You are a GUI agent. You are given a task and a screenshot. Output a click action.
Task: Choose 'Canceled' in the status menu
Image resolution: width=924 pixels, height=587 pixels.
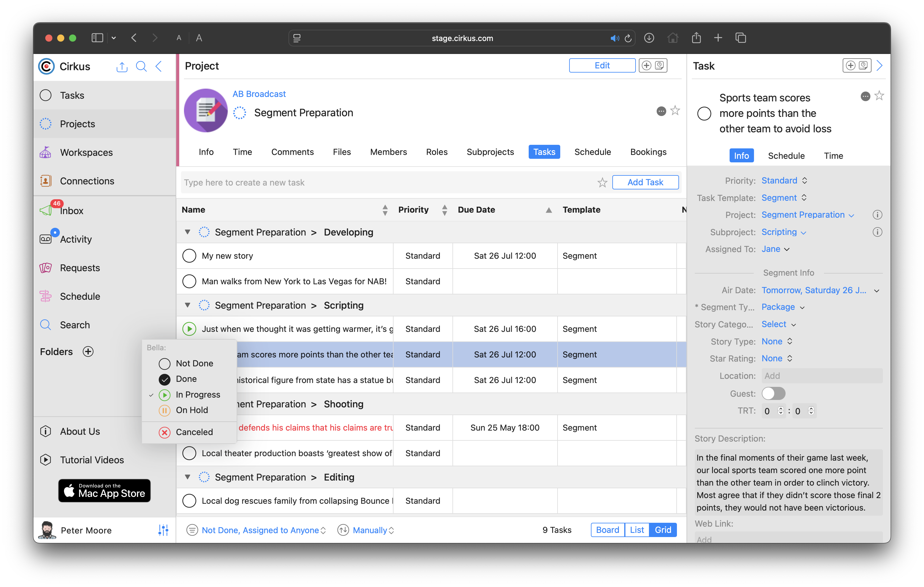[x=194, y=432]
